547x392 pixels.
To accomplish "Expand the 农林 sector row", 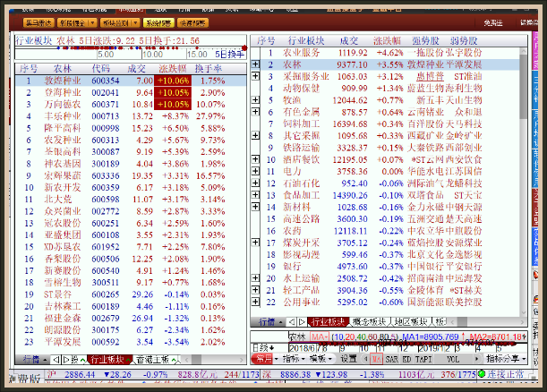I will click(256, 64).
